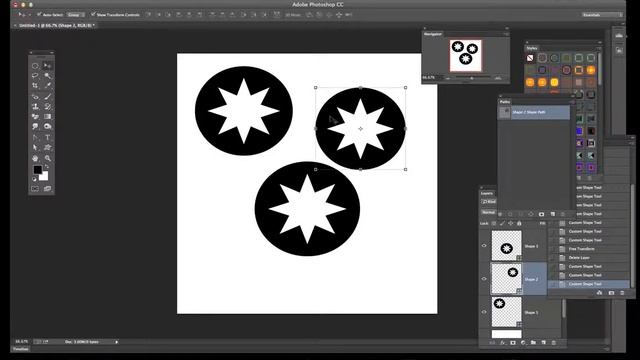Image resolution: width=640 pixels, height=360 pixels.
Task: Add layer style with fx icon
Action: coord(503,343)
